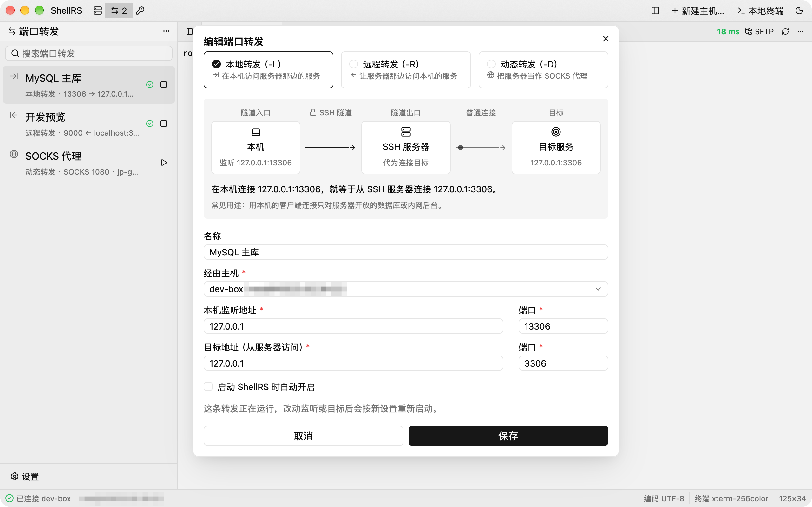Toggle dark mode moon icon
Screen dimensions: 812x507
pos(799,11)
